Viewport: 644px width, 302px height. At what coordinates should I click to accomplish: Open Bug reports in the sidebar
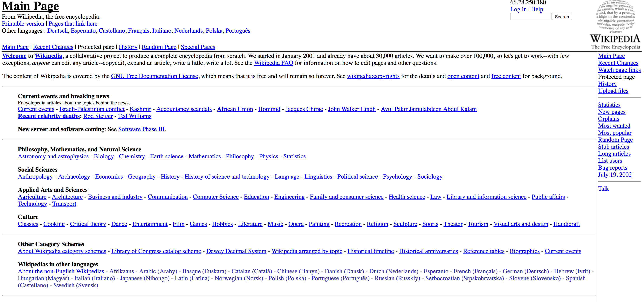pyautogui.click(x=613, y=168)
